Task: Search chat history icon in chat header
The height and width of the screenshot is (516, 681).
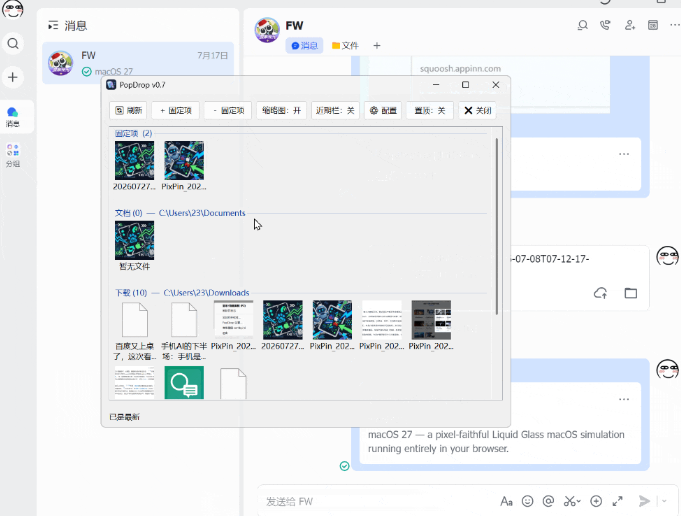Action: coord(582,25)
